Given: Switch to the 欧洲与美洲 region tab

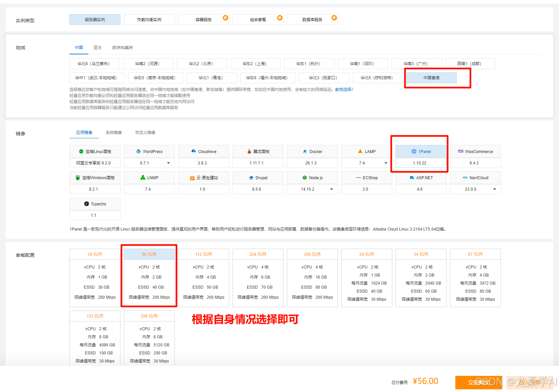Looking at the screenshot, I should point(122,48).
